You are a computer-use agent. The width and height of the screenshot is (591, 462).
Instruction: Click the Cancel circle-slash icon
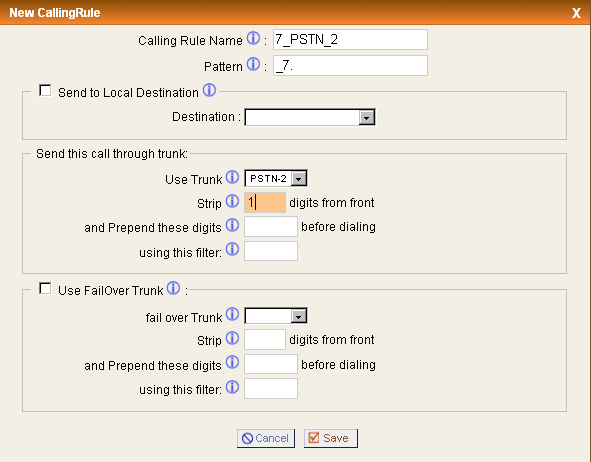click(247, 438)
